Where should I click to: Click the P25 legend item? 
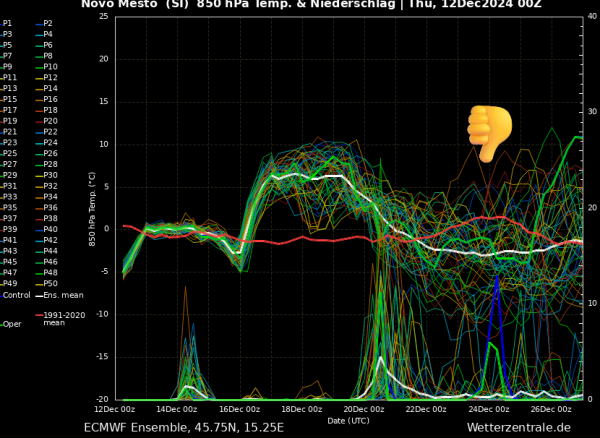[9, 153]
